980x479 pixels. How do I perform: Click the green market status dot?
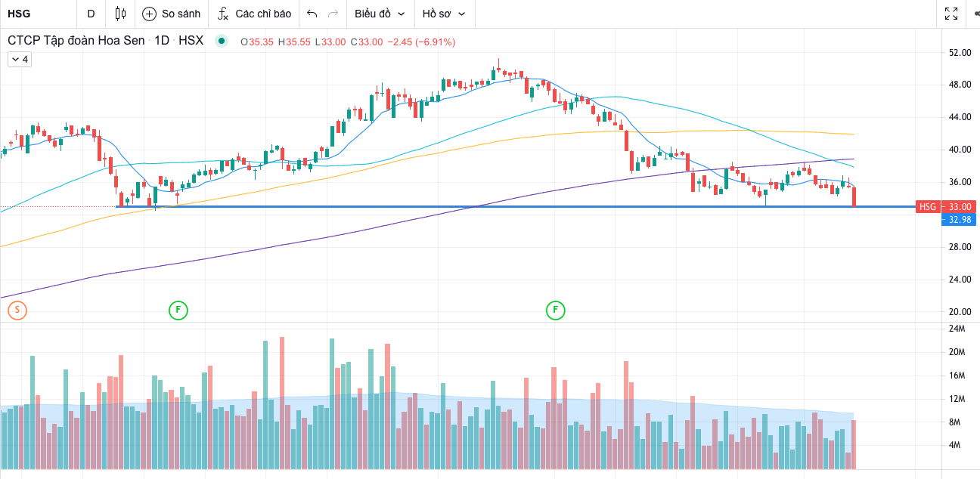[221, 42]
